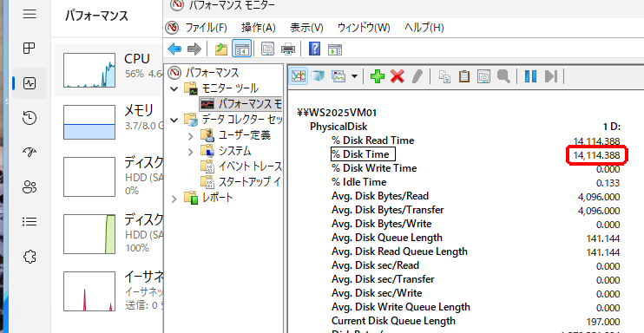Toggle Show/Hide Console Tree toolbar icon

pyautogui.click(x=241, y=49)
